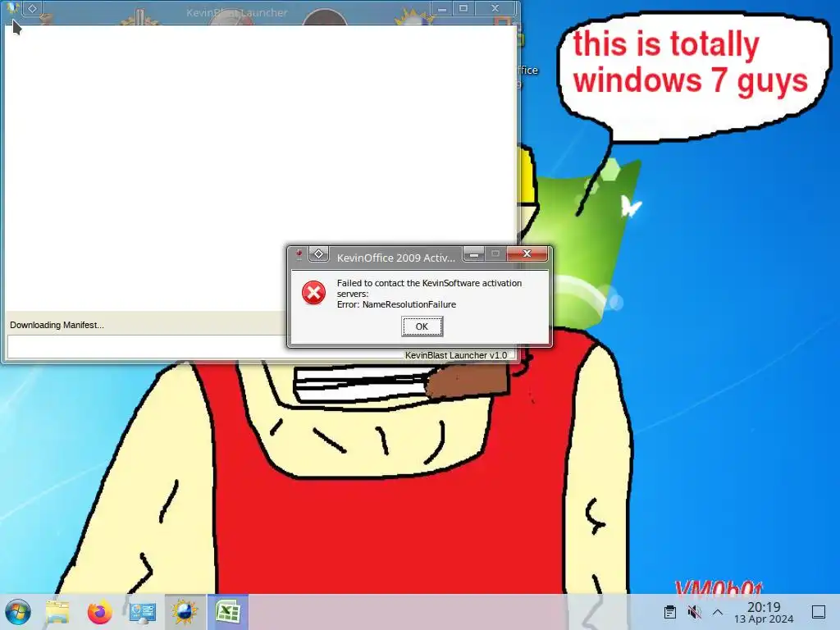Open the clock showing 20:19
The height and width of the screenshot is (630, 840).
764,612
